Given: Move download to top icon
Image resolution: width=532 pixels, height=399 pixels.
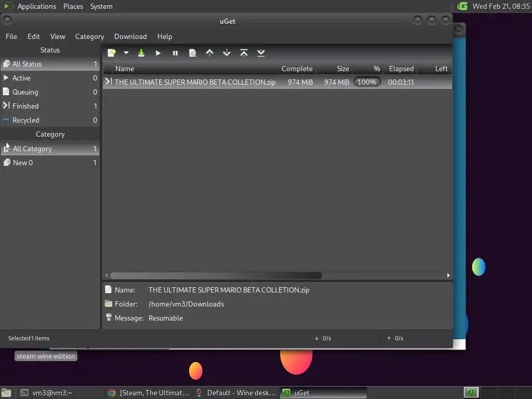Looking at the screenshot, I should point(244,53).
